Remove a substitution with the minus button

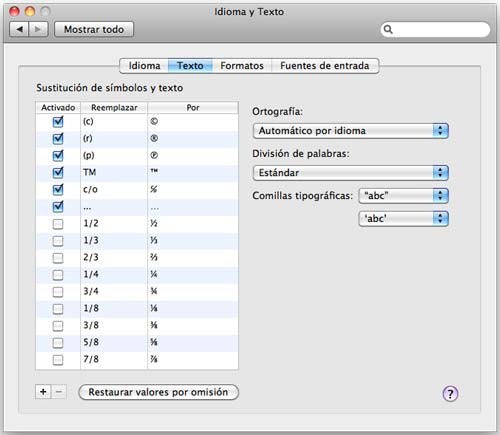point(59,392)
